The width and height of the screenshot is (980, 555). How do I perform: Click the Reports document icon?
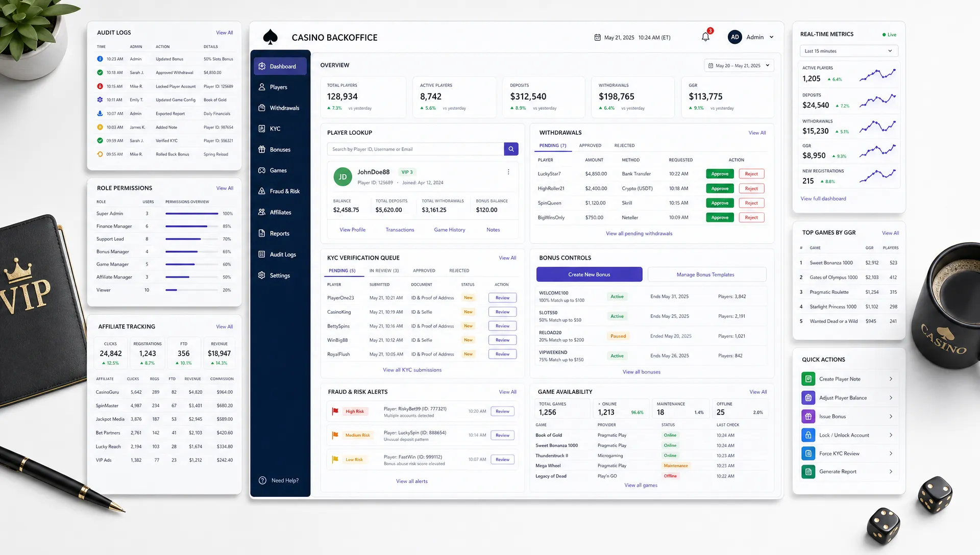(x=262, y=233)
